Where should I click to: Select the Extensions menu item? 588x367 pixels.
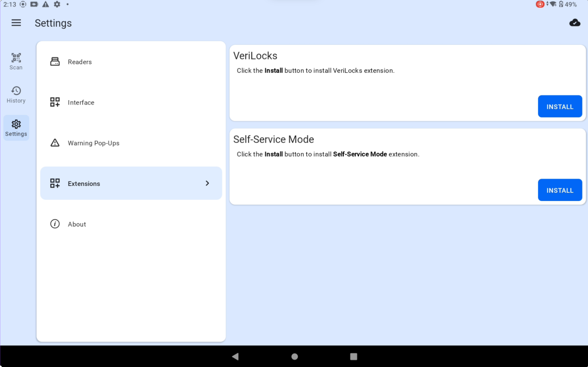131,183
